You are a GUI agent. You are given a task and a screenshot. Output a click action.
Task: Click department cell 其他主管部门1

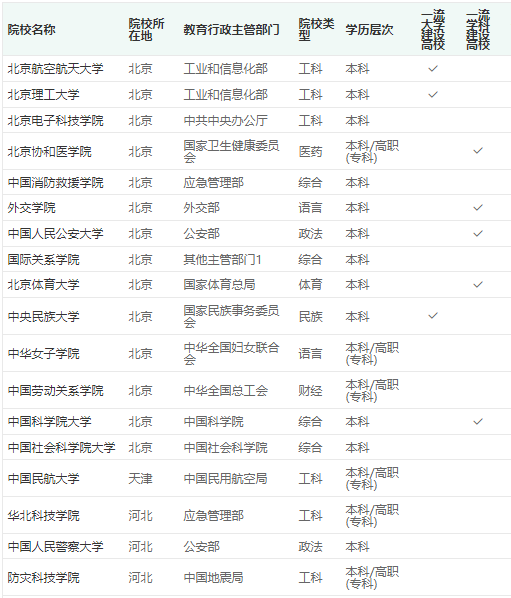point(222,259)
